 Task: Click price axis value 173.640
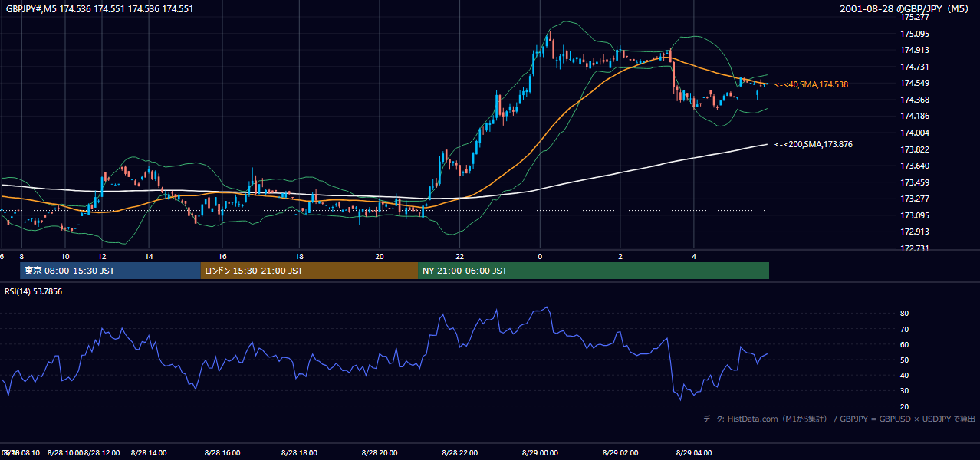914,166
